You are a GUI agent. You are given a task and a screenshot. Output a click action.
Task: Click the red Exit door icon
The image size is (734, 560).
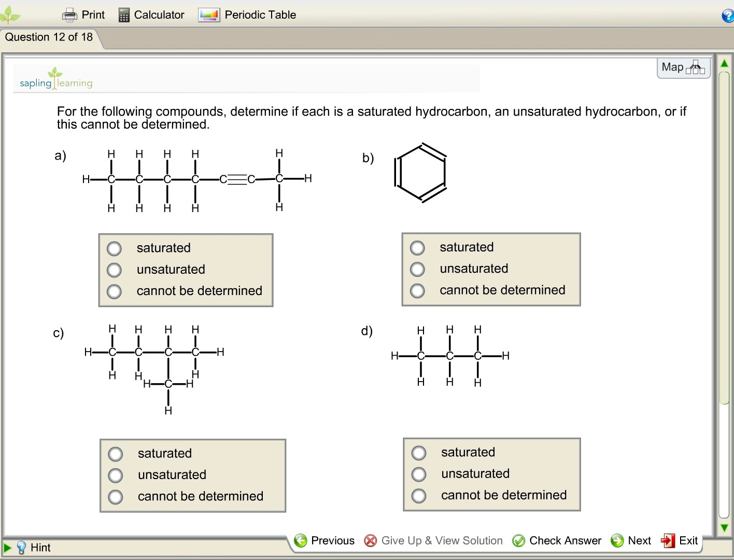point(668,540)
